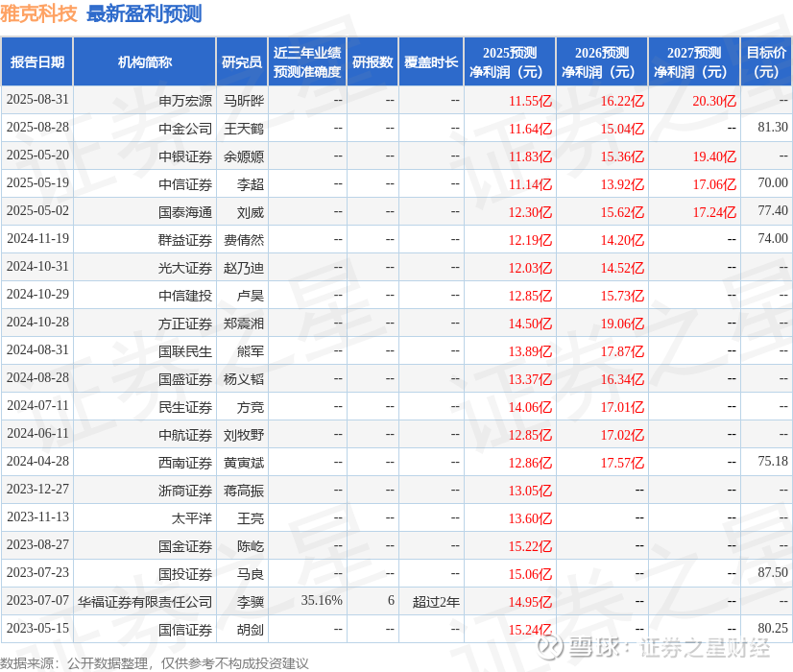The height and width of the screenshot is (672, 793).
Task: Click the 15.73亿 forecast value
Action: 622,296
